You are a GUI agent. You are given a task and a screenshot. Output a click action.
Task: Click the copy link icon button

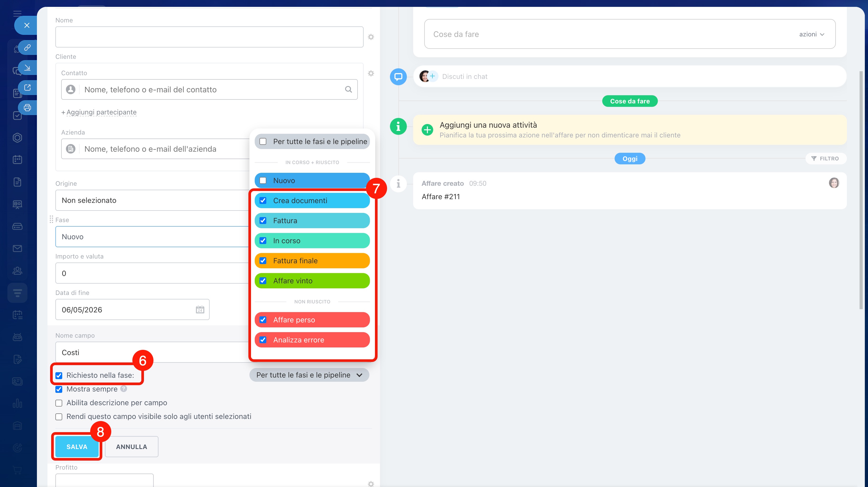pyautogui.click(x=27, y=47)
